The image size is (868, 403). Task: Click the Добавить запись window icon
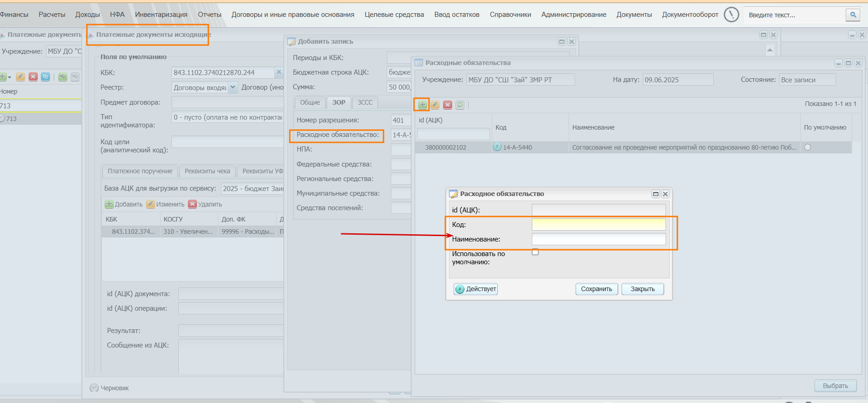pos(292,41)
